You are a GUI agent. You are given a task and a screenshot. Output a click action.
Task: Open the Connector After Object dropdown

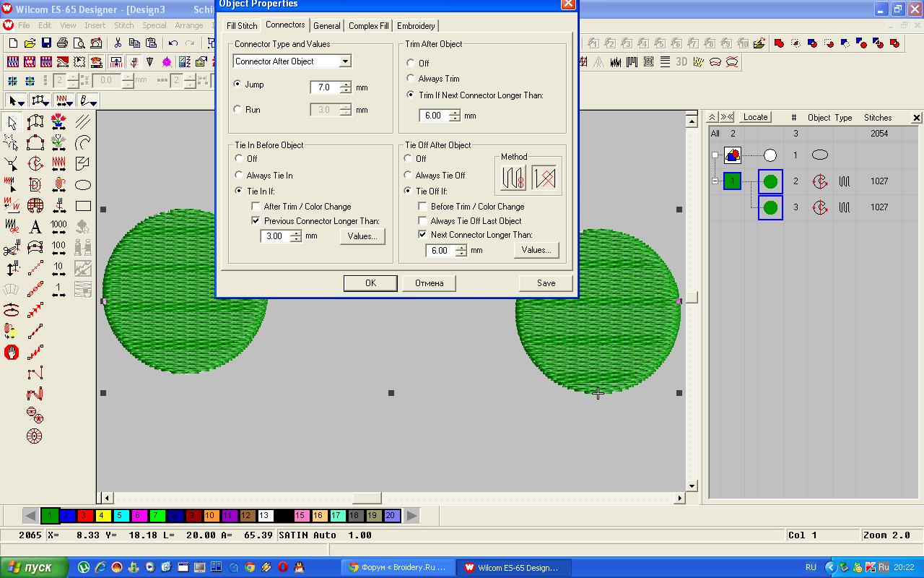point(345,61)
